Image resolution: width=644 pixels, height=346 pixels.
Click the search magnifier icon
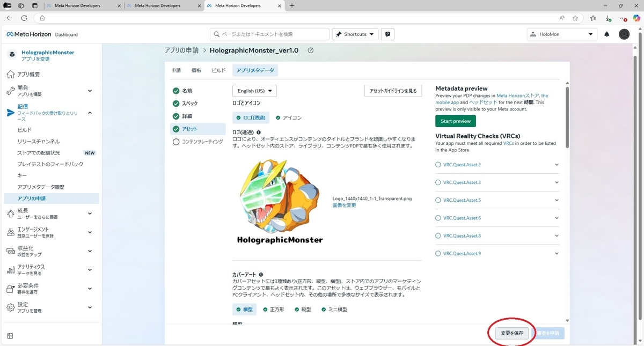pyautogui.click(x=217, y=34)
